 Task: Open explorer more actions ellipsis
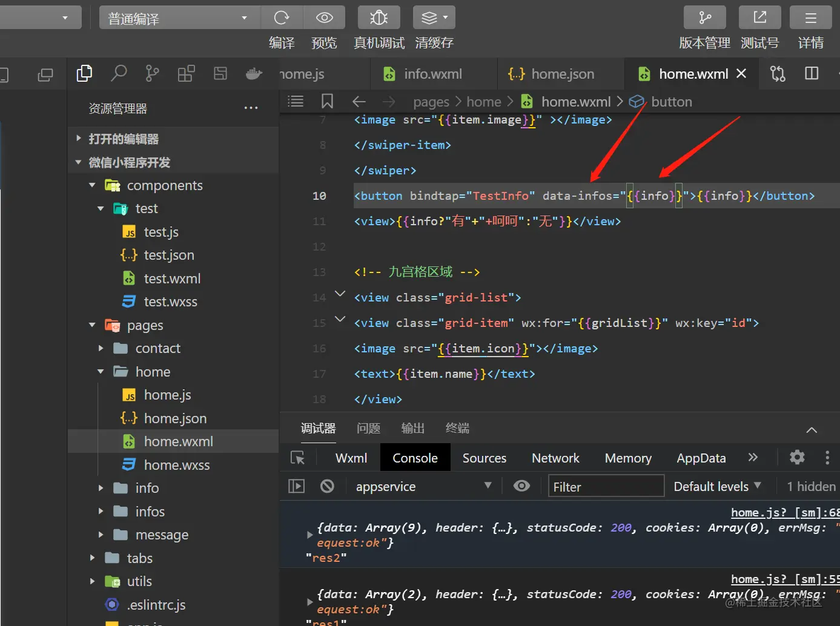tap(251, 108)
